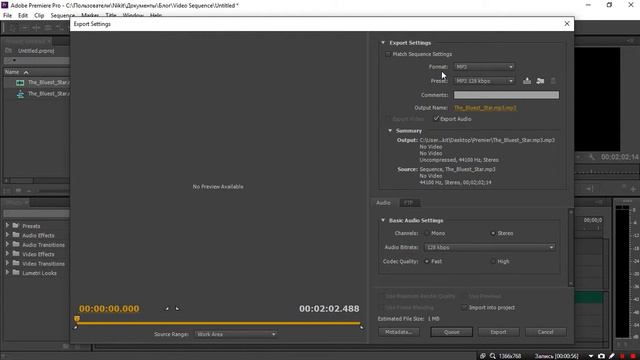The height and width of the screenshot is (360, 640).
Task: Click the yellow playhead on export timeline
Action: pyautogui.click(x=77, y=318)
